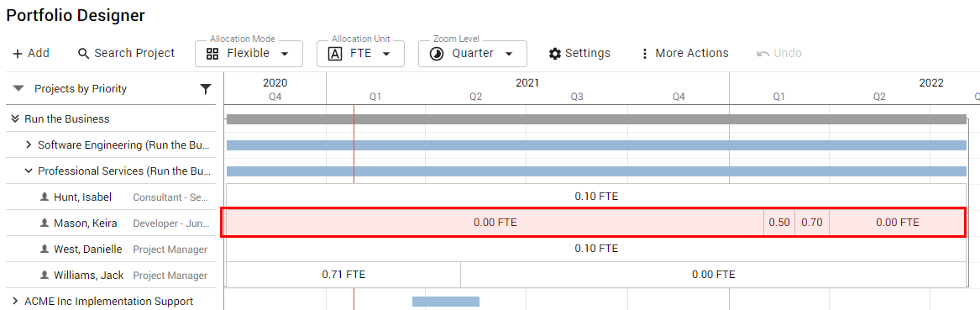Open More Actions three-dot menu
Image resolution: width=980 pixels, height=310 pixels.
pyautogui.click(x=644, y=54)
